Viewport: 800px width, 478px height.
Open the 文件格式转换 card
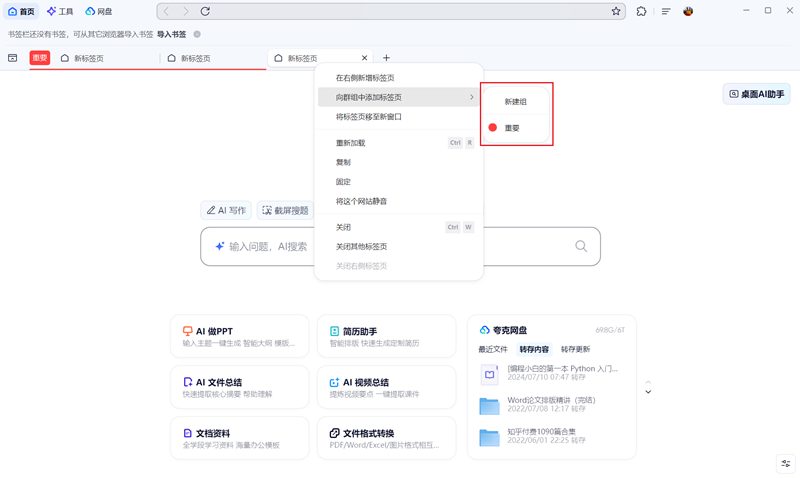386,438
